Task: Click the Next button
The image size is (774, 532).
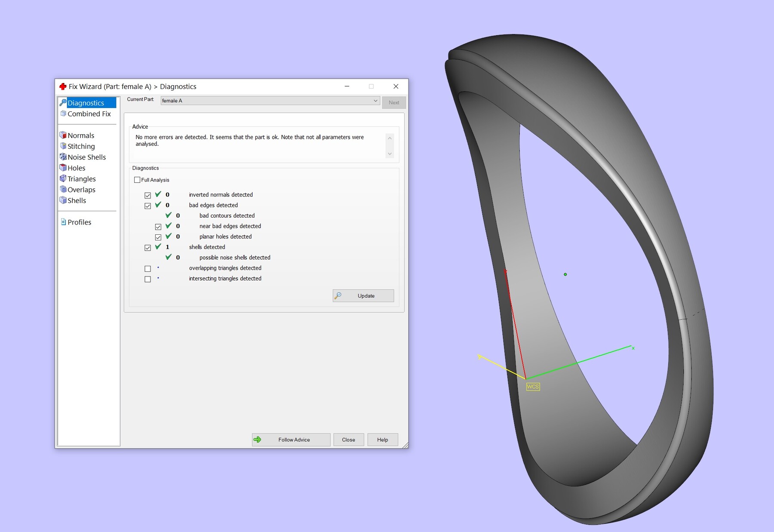Action: click(x=394, y=102)
